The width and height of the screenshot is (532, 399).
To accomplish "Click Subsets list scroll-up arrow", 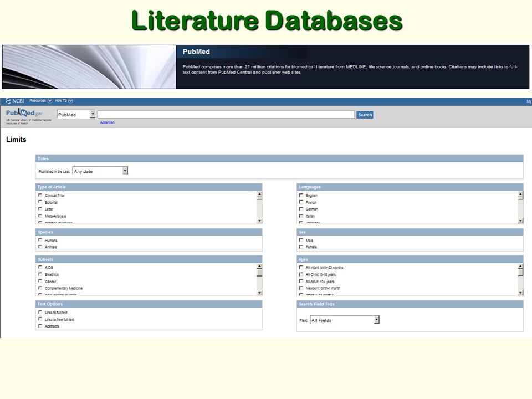I will click(259, 267).
